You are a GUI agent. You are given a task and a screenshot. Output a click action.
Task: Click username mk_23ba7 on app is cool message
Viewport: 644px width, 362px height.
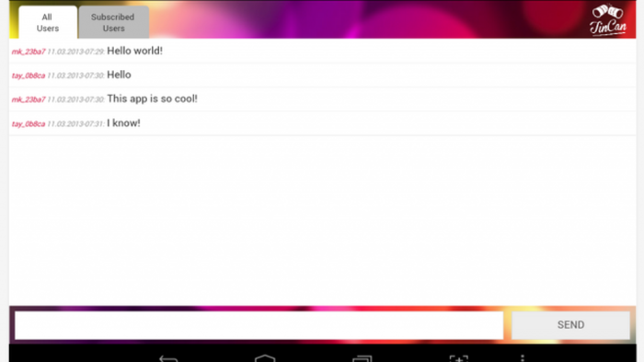(29, 99)
